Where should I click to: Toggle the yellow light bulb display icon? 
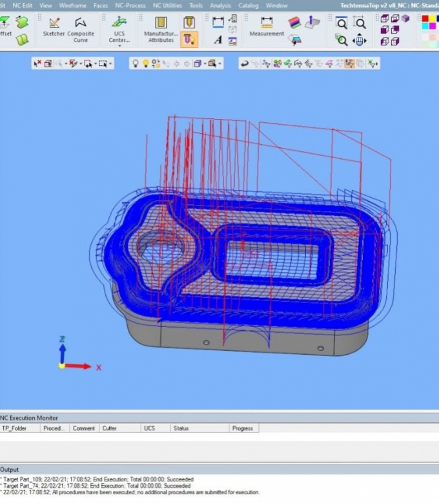[x=145, y=63]
